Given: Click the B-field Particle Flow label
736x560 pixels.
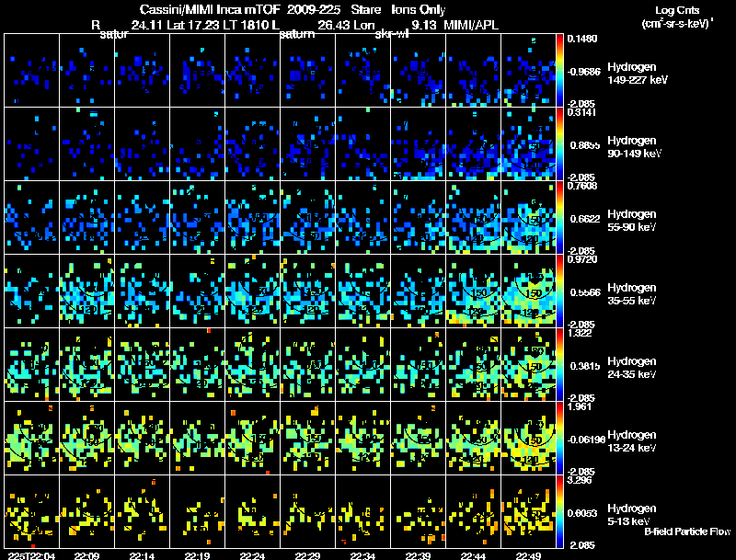Looking at the screenshot, I should 686,531.
